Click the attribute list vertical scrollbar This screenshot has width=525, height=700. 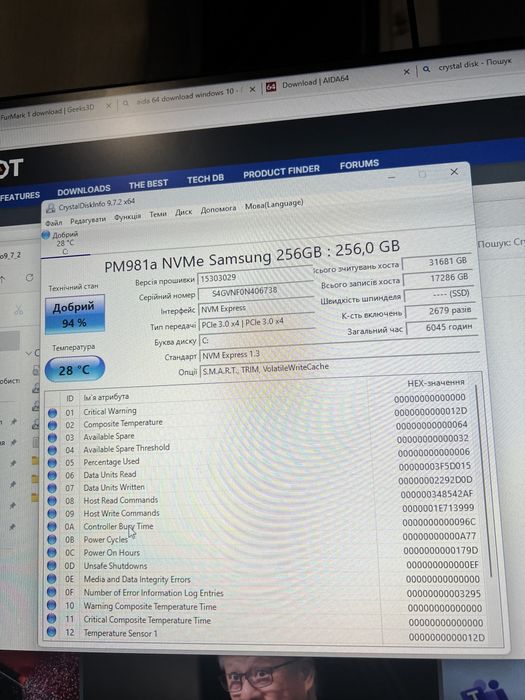(483, 479)
